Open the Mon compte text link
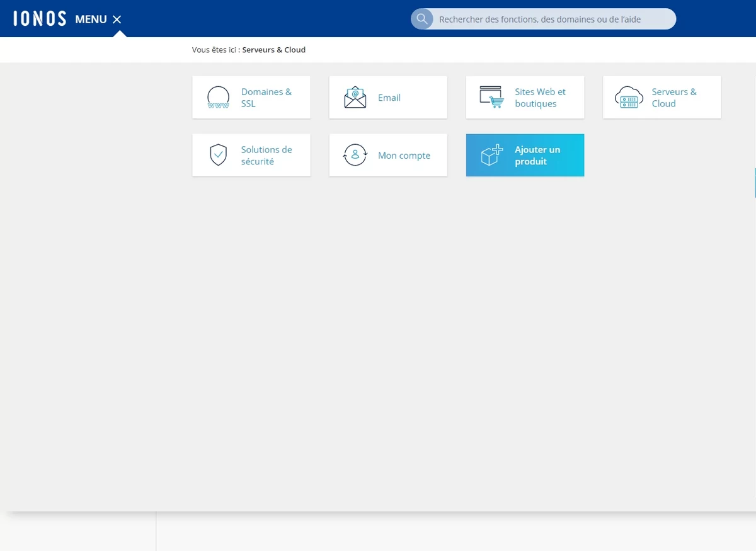Viewport: 756px width, 551px height. click(x=404, y=156)
